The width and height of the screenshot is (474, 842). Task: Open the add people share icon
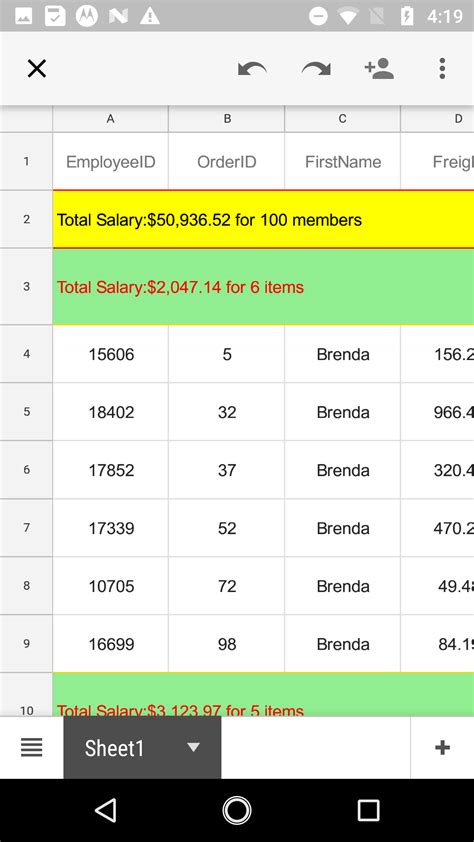pos(380,69)
